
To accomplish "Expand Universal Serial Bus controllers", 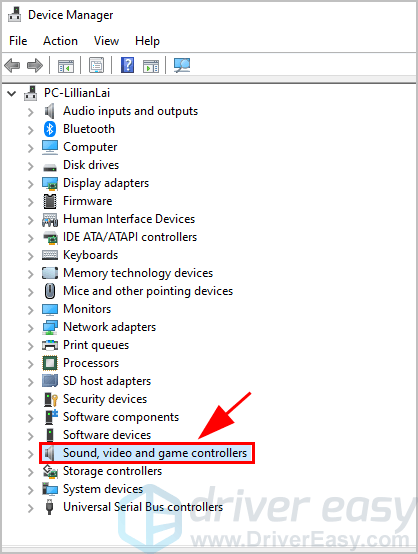I will (31, 508).
